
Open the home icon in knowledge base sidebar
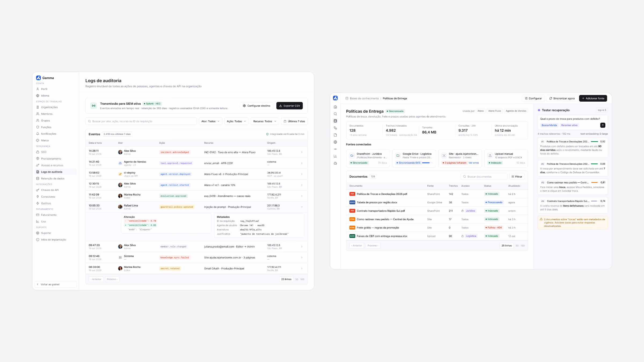(335, 107)
